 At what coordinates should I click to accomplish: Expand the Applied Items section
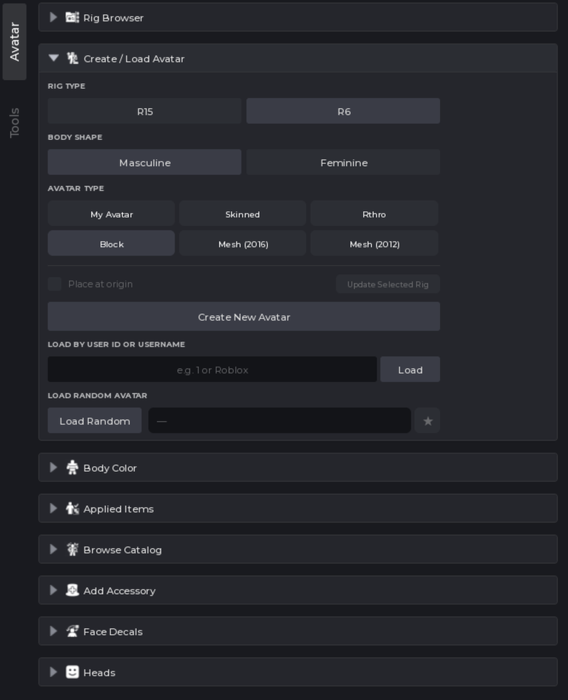54,508
